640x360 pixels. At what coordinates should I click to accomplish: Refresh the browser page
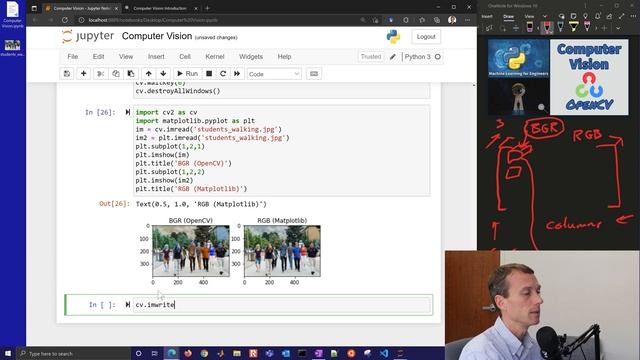[x=65, y=20]
